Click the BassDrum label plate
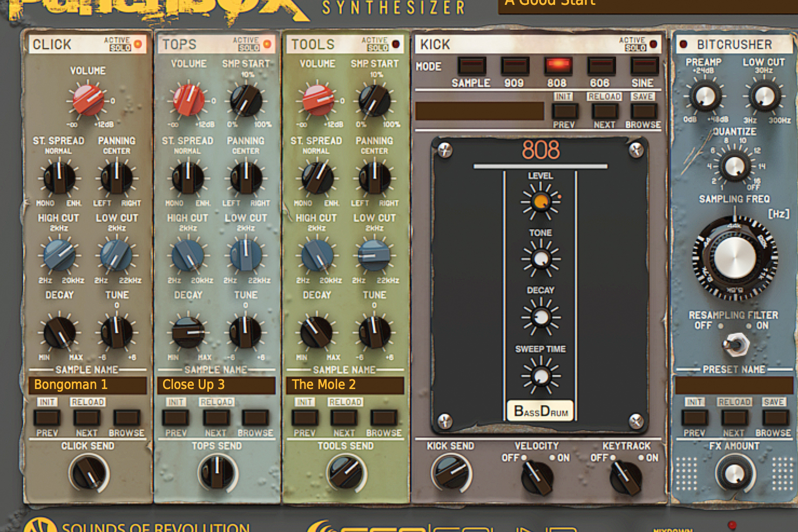 click(x=541, y=411)
